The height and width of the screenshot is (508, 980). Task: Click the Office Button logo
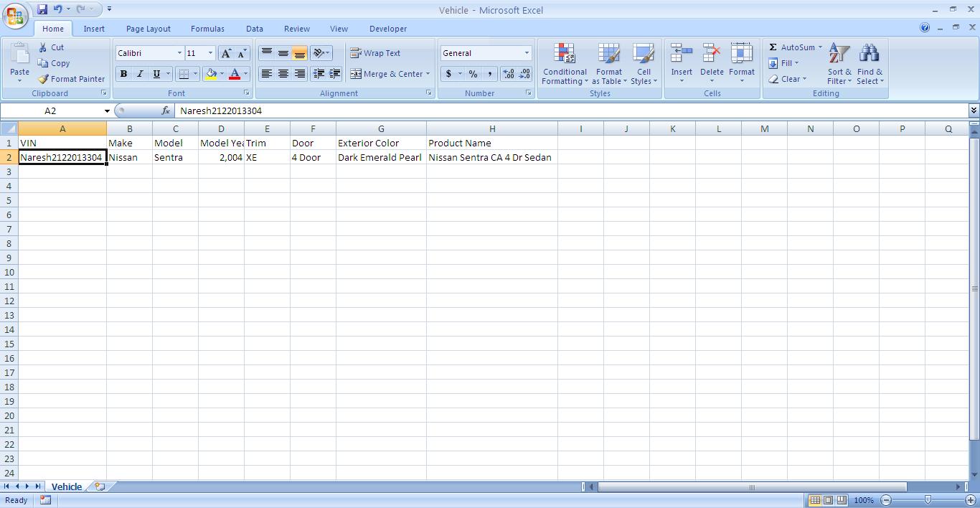click(x=15, y=15)
